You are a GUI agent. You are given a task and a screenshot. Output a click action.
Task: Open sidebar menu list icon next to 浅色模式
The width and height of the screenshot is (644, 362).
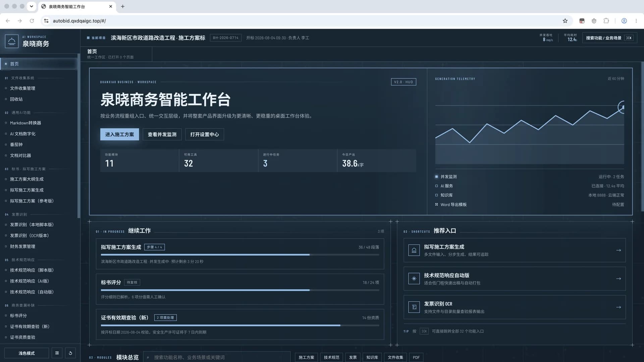click(x=57, y=353)
